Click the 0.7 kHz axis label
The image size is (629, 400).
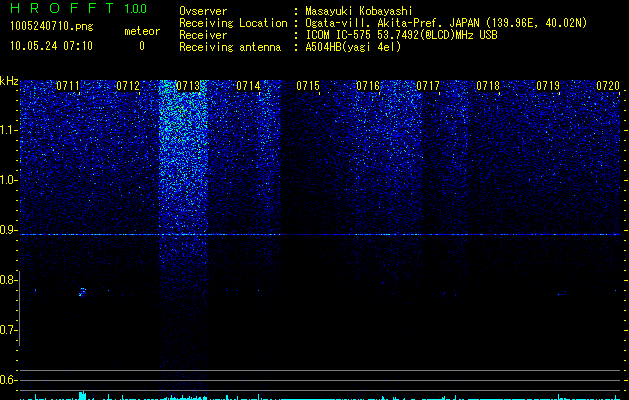point(9,330)
